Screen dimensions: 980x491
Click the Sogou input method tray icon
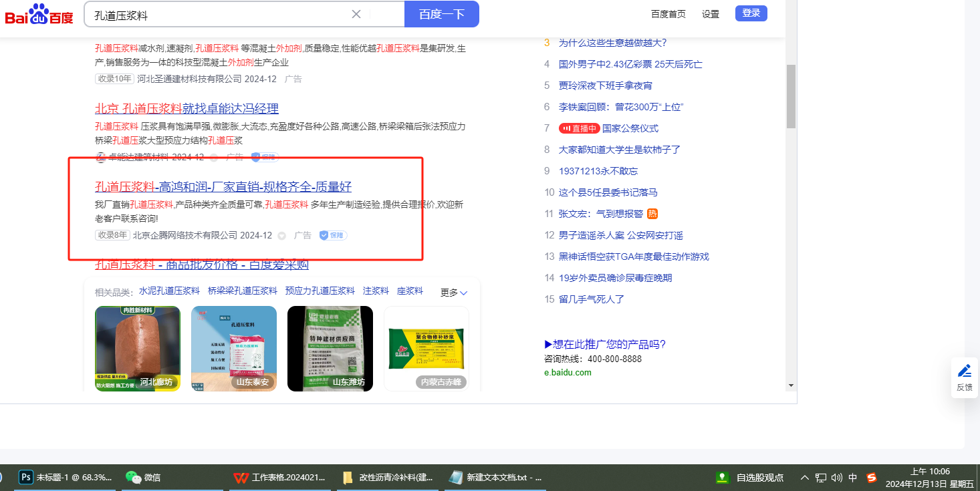[x=871, y=478]
